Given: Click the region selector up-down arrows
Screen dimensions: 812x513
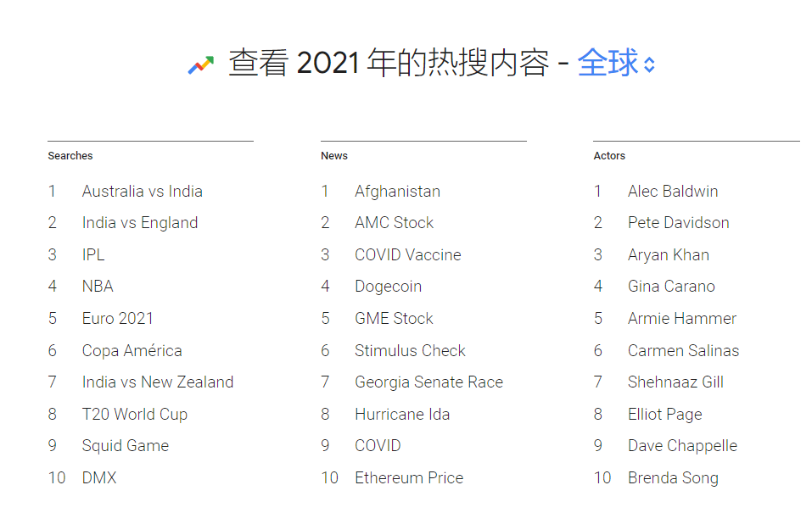Looking at the screenshot, I should coord(649,65).
